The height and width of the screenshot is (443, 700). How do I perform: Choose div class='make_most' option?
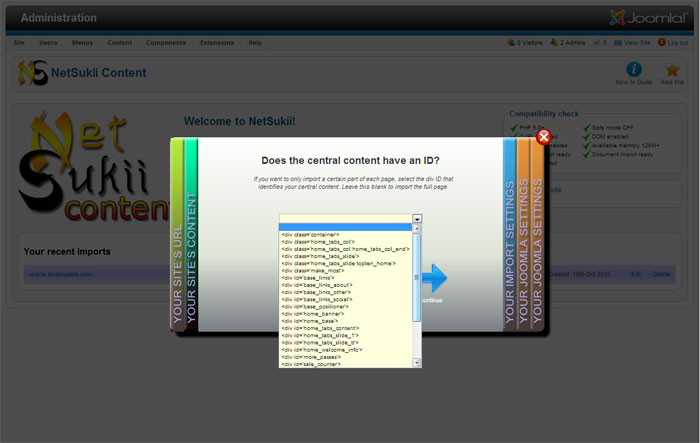click(x=345, y=271)
